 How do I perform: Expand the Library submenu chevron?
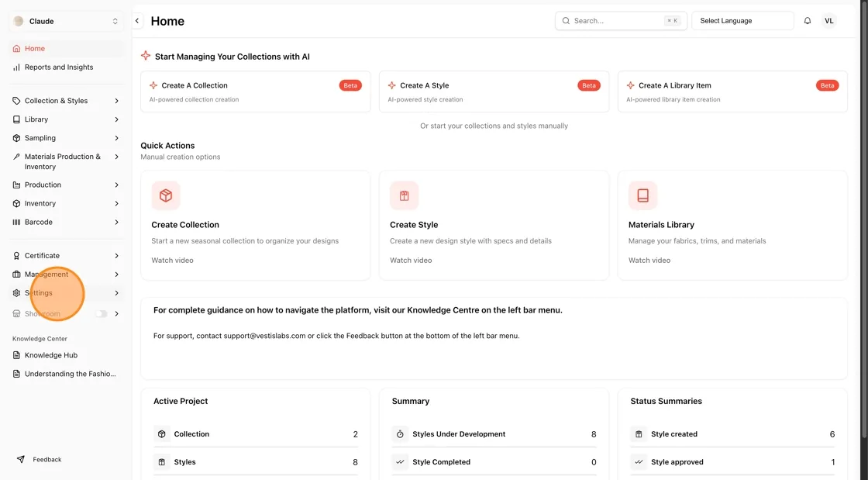pos(117,119)
